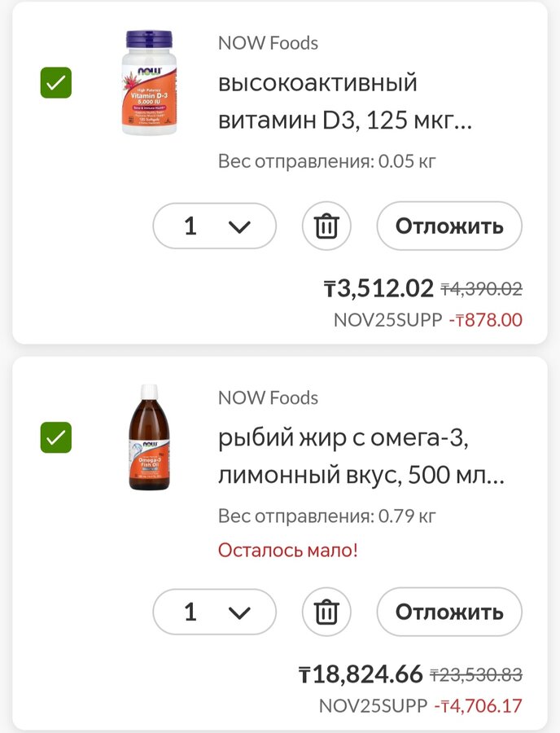This screenshot has height=733, width=560.
Task: Open quantity dropdown for vitamin D3
Action: [x=215, y=226]
